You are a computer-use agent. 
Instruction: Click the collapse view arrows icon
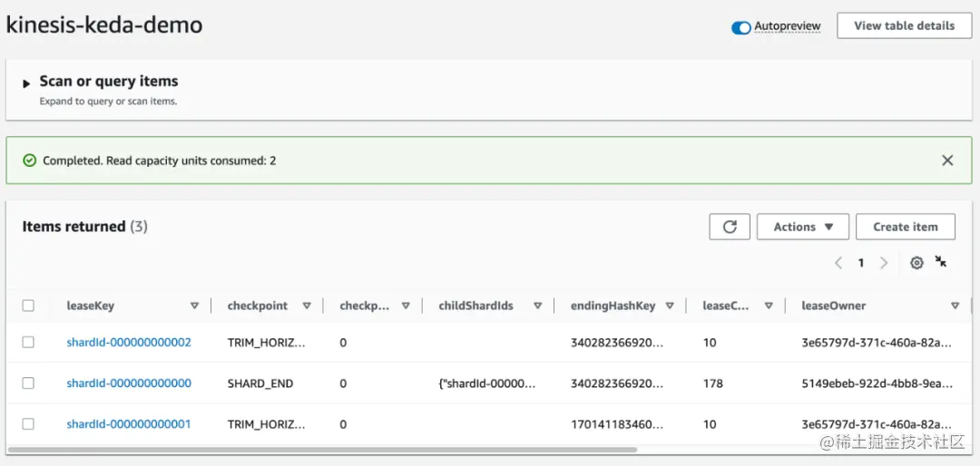click(941, 262)
